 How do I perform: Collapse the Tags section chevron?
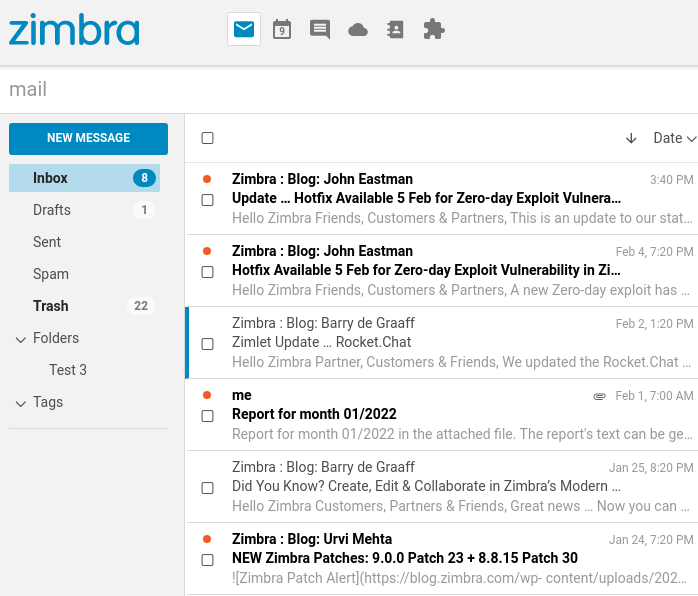20,404
